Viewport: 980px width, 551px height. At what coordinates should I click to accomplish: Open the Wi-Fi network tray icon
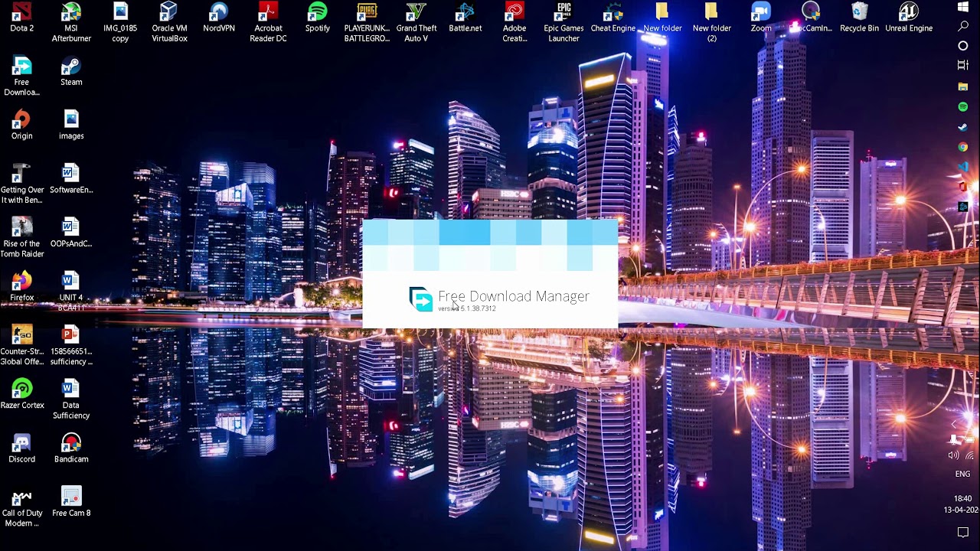point(970,455)
